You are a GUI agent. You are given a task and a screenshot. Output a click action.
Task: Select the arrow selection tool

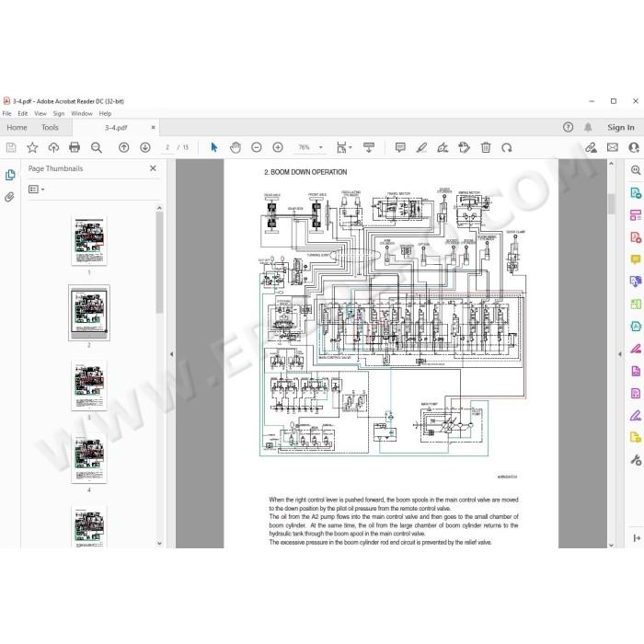click(x=214, y=147)
